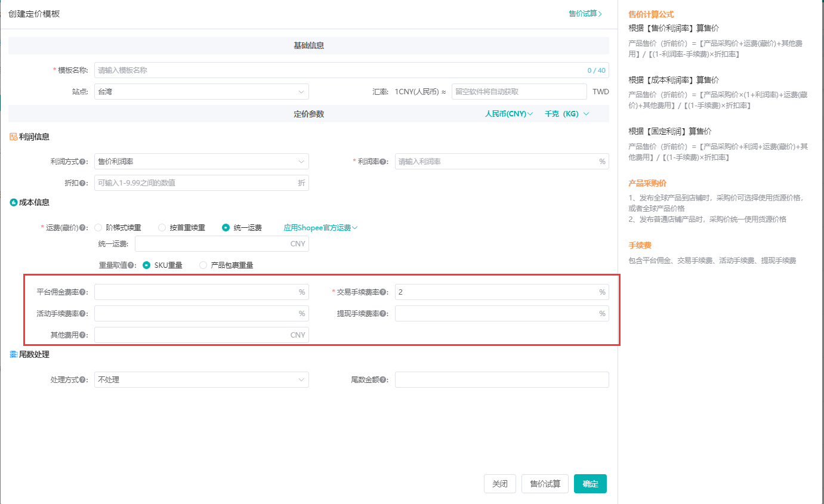Click help icon next to 折扣 label
The height and width of the screenshot is (504, 824).
coord(84,183)
